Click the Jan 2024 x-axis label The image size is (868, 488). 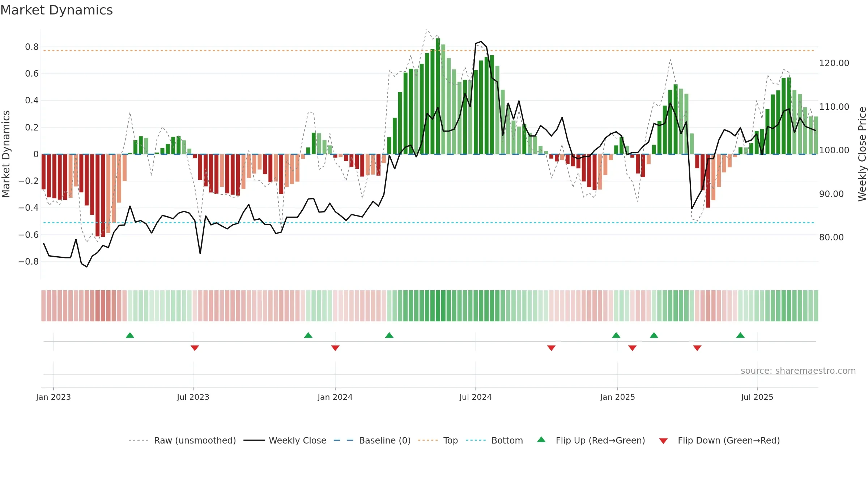335,397
